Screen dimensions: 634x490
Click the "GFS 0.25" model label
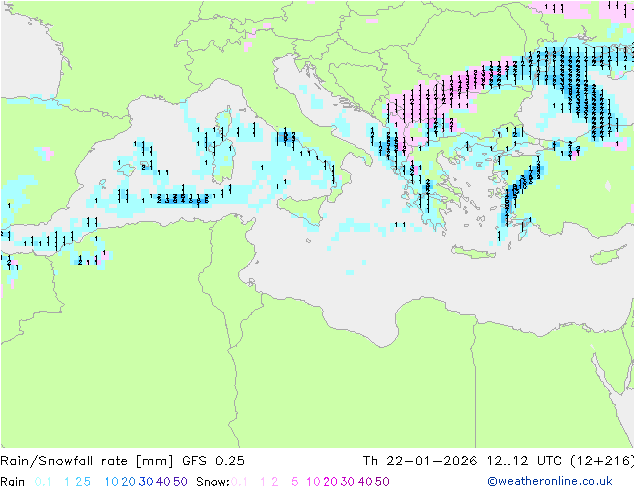[x=213, y=461]
